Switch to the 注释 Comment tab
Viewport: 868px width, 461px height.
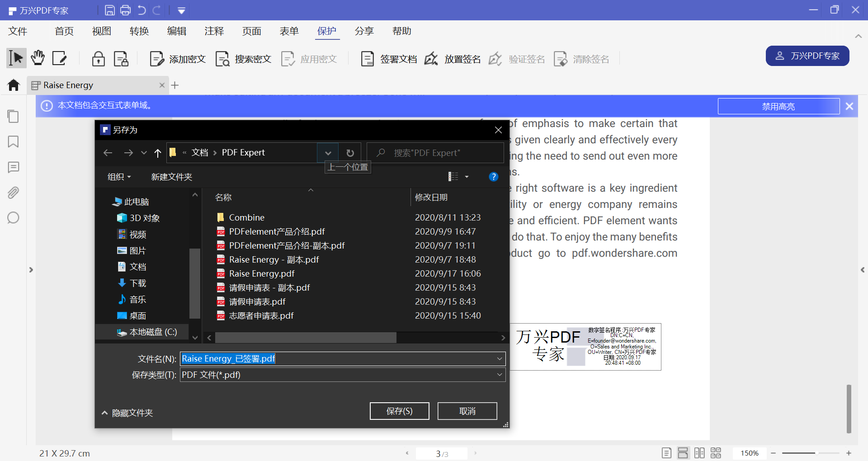214,31
